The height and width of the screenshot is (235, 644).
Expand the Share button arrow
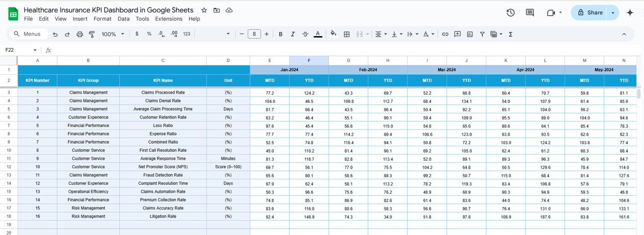point(612,13)
